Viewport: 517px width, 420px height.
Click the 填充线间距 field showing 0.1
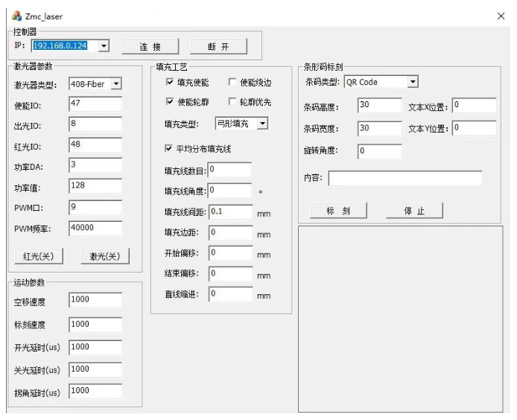[x=231, y=212]
